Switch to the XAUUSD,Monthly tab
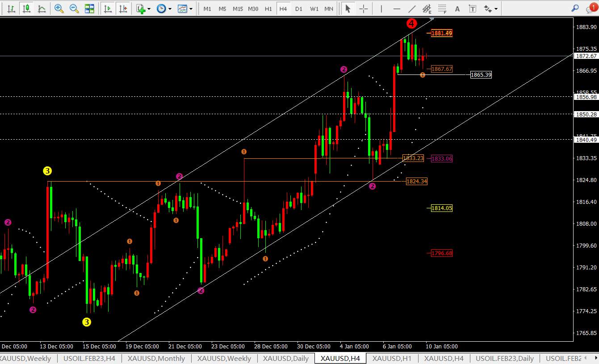This screenshot has height=364, width=599. pos(156,358)
